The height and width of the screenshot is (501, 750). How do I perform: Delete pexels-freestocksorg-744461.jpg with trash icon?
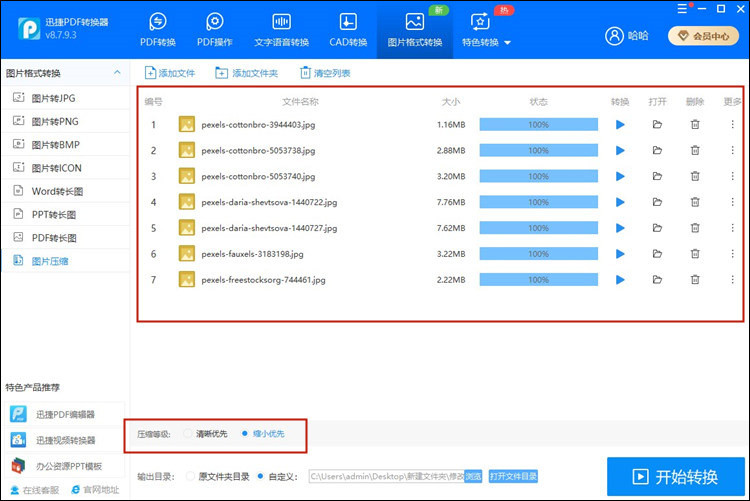pos(695,280)
